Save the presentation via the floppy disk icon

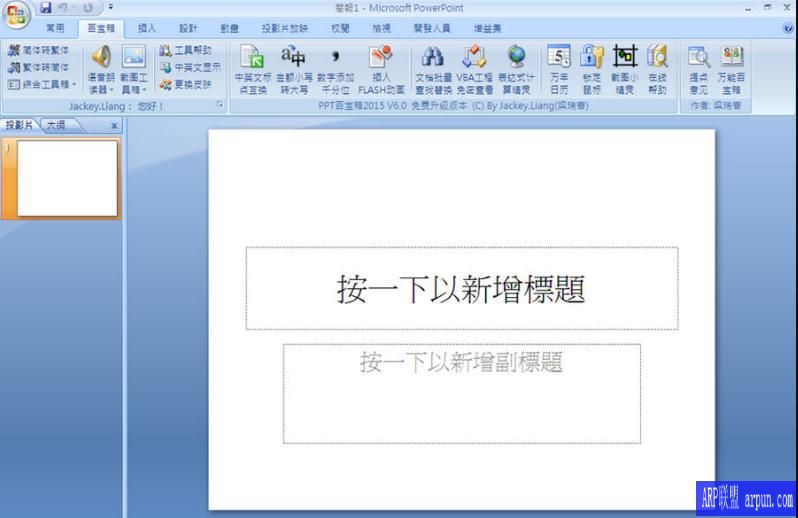point(46,8)
